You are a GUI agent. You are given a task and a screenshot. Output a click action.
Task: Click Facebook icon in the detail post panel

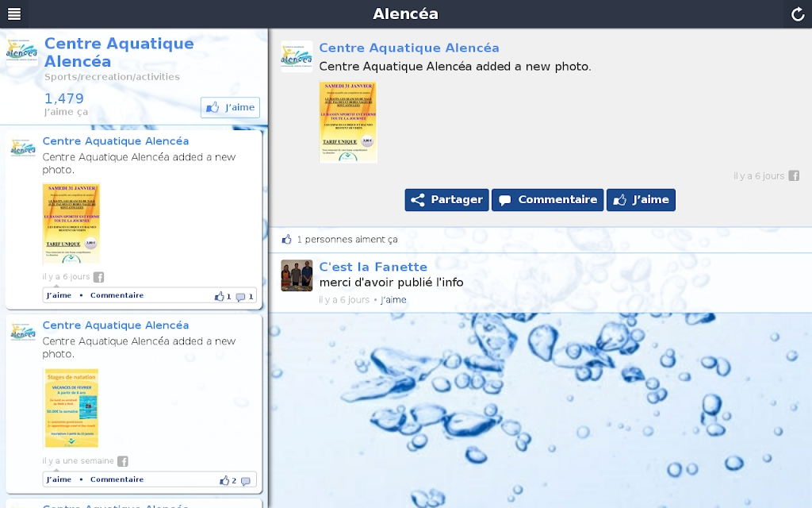794,175
